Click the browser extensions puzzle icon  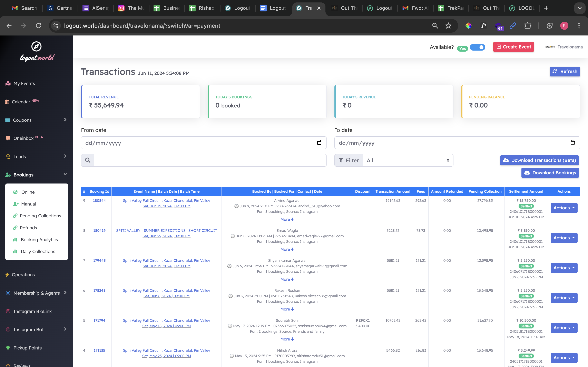click(x=528, y=26)
